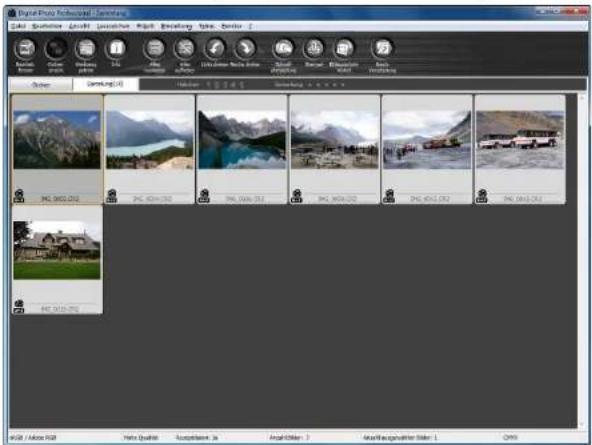The width and height of the screenshot is (592, 445).
Task: Rotate image right (Rechts drehen)
Action: click(245, 53)
